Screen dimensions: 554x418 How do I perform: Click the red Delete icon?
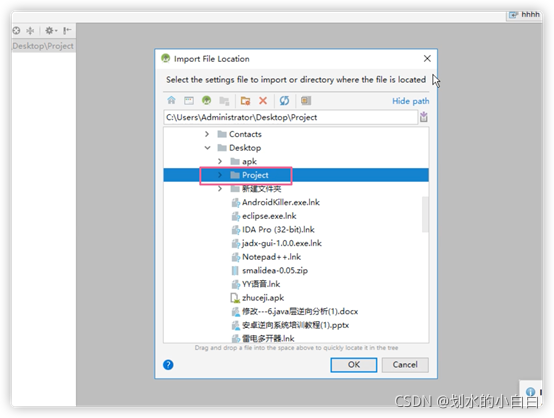click(263, 101)
